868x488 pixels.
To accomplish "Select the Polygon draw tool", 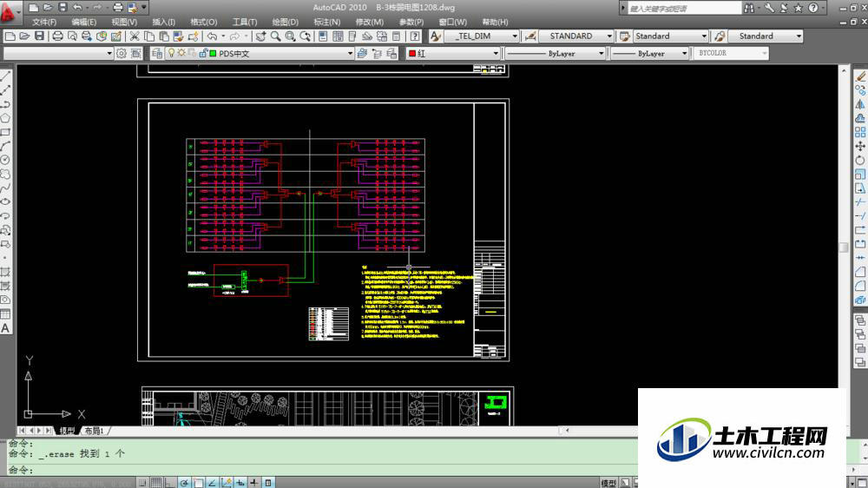I will (x=5, y=118).
